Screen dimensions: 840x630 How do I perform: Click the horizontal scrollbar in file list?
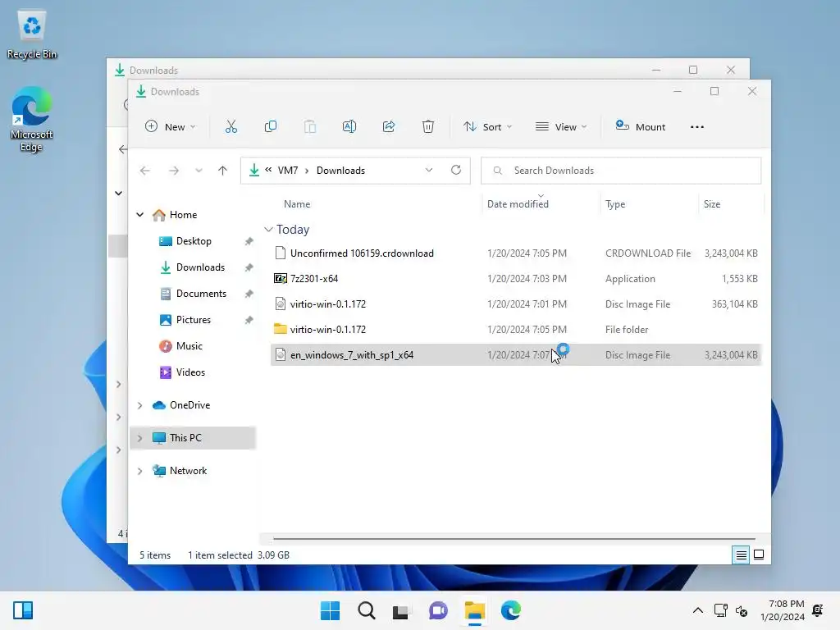[514, 538]
